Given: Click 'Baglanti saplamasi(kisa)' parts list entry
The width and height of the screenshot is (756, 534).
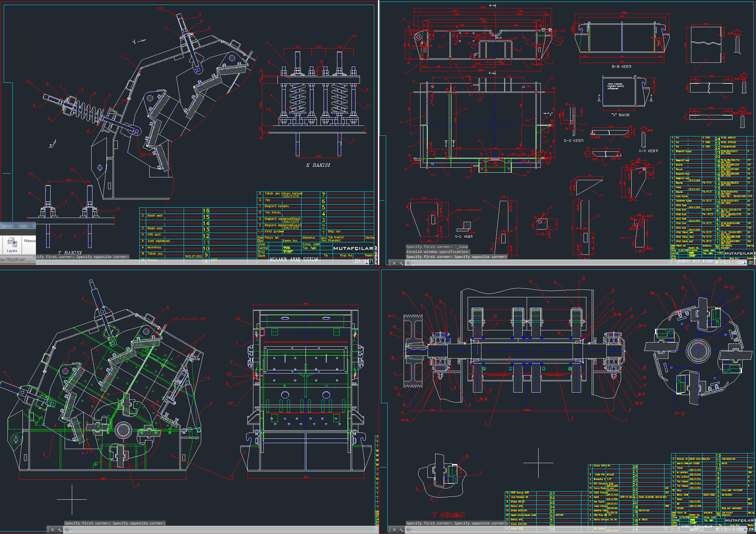Looking at the screenshot, I should 282,219.
